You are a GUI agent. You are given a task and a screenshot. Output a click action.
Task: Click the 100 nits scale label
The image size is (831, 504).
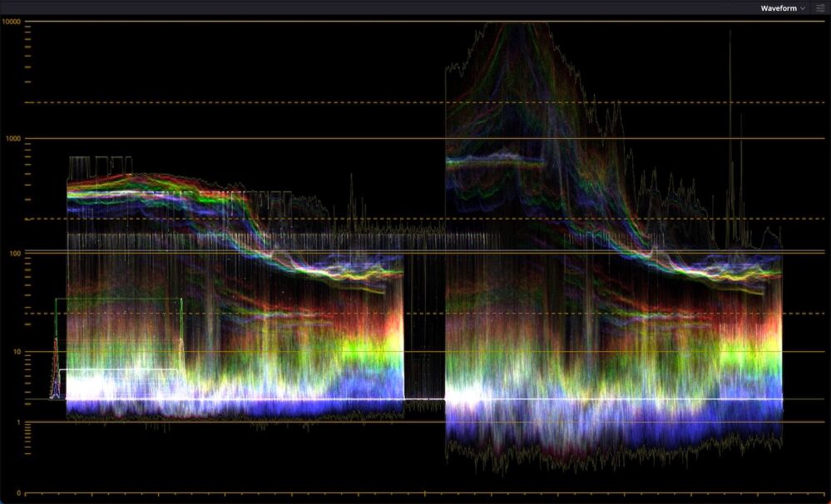tap(15, 254)
